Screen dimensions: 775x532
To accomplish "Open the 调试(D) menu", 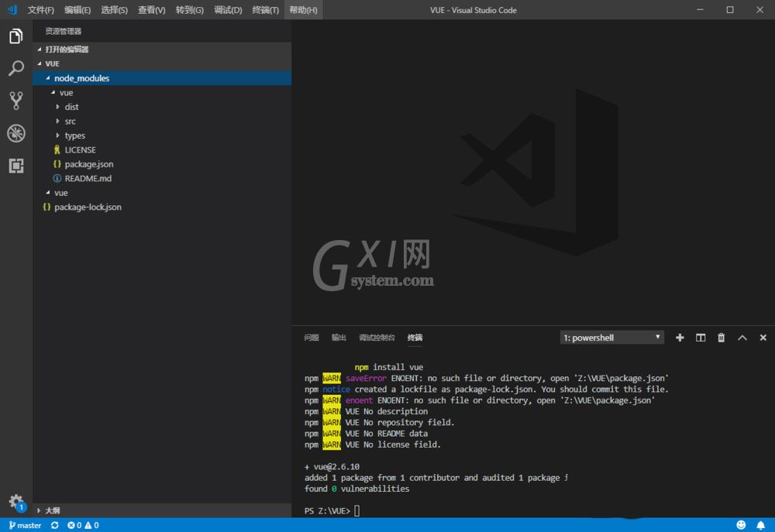I will pos(228,10).
